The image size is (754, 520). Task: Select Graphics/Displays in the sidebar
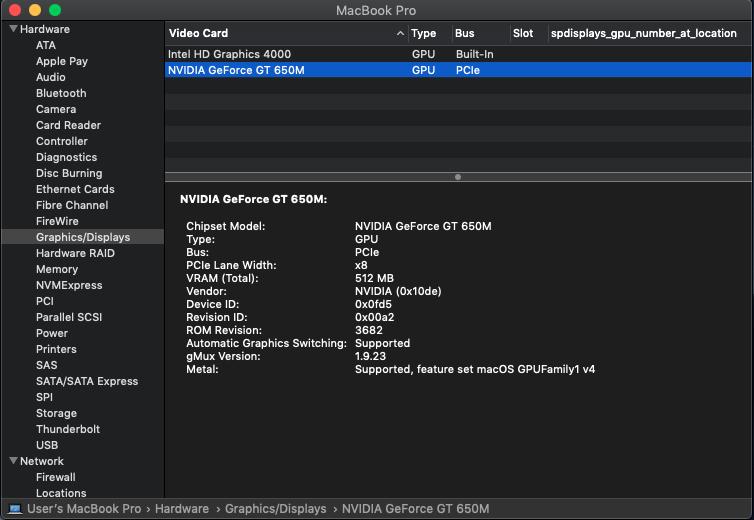[83, 237]
